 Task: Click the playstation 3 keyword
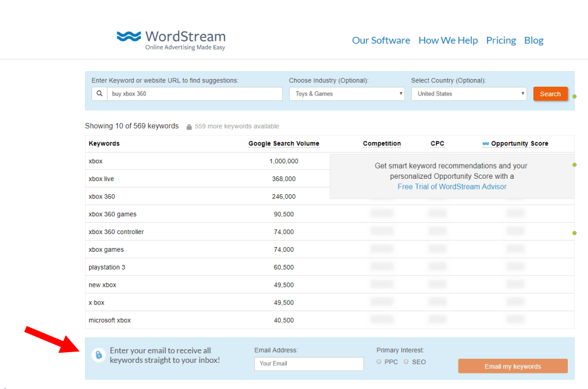[x=107, y=267]
